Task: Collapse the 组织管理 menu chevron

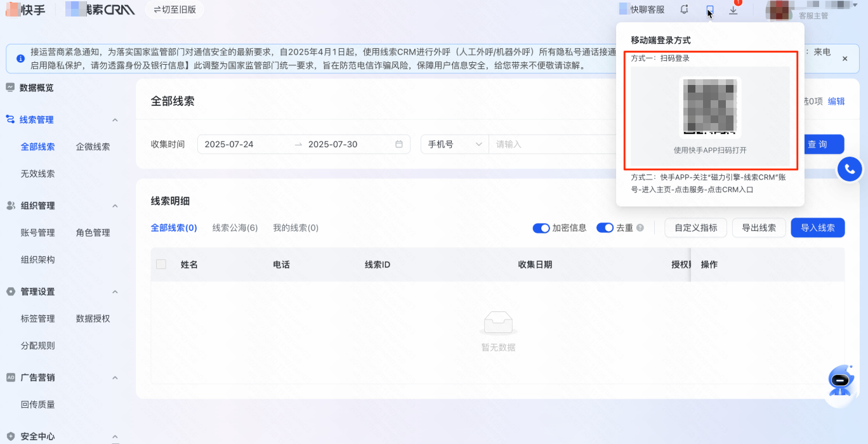Action: 115,206
